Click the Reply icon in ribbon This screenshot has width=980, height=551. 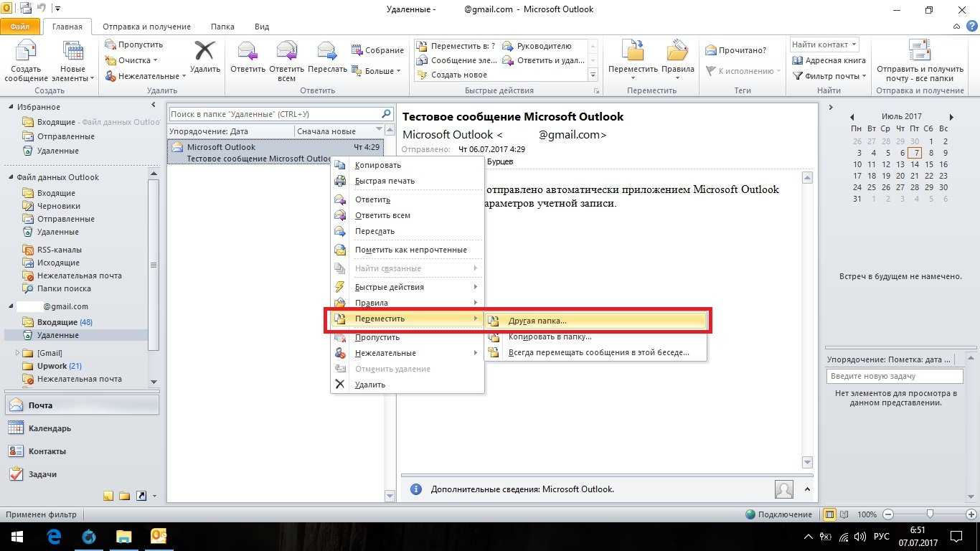click(x=248, y=51)
